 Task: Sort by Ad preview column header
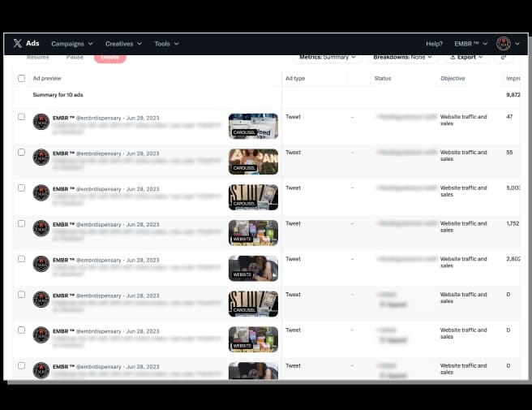point(47,79)
